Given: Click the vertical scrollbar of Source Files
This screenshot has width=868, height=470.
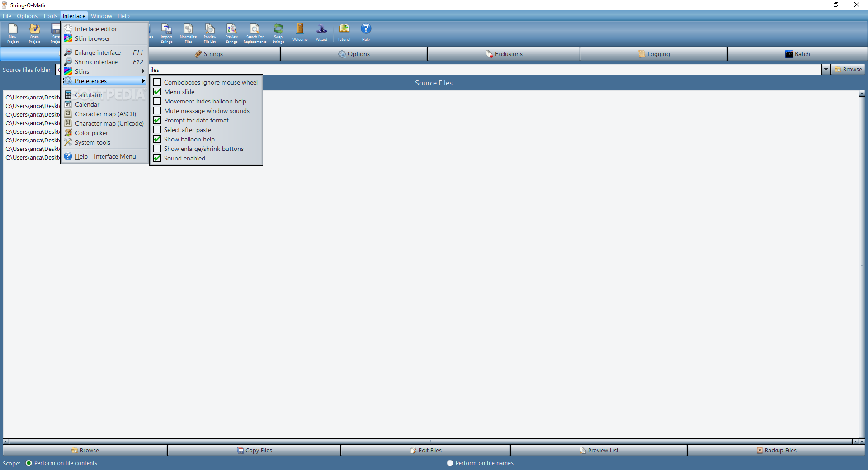Looking at the screenshot, I should pos(862,268).
